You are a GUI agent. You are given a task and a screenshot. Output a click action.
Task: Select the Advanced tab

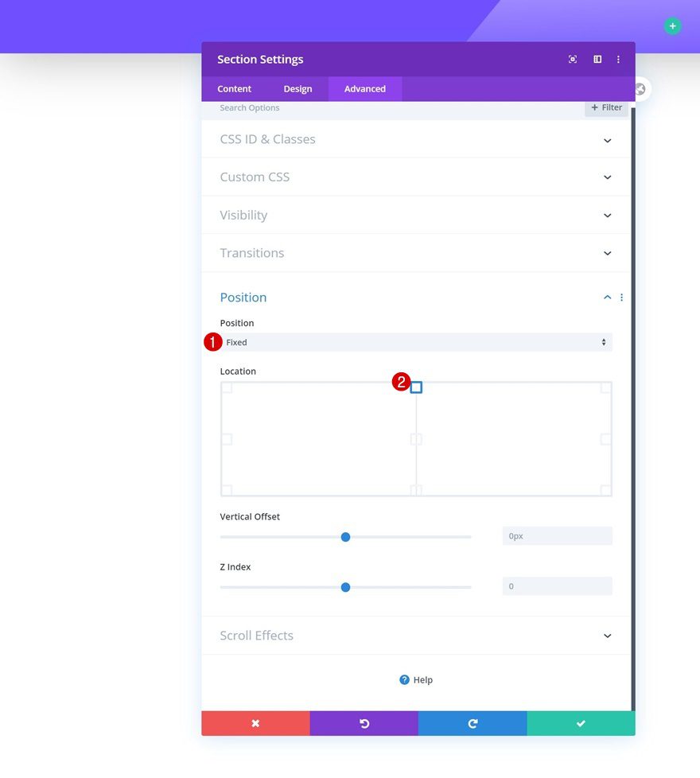(x=365, y=89)
